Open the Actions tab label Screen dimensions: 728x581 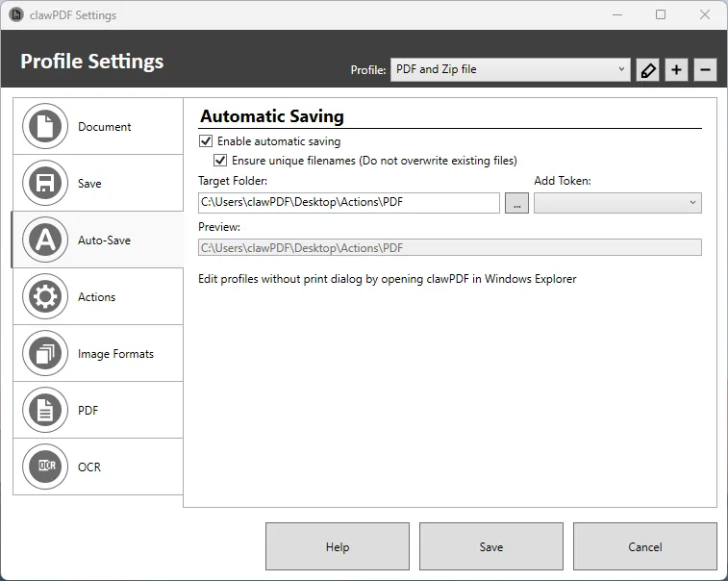click(96, 297)
